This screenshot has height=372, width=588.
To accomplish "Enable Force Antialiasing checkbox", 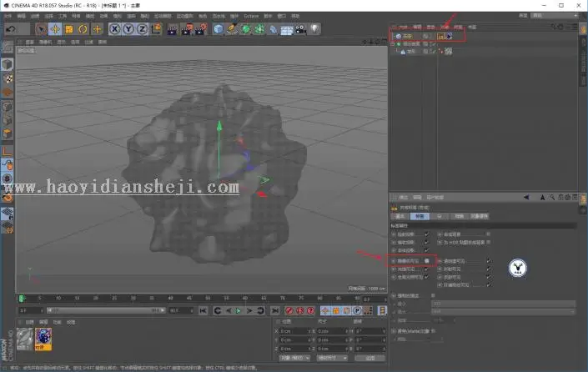I will [433, 295].
